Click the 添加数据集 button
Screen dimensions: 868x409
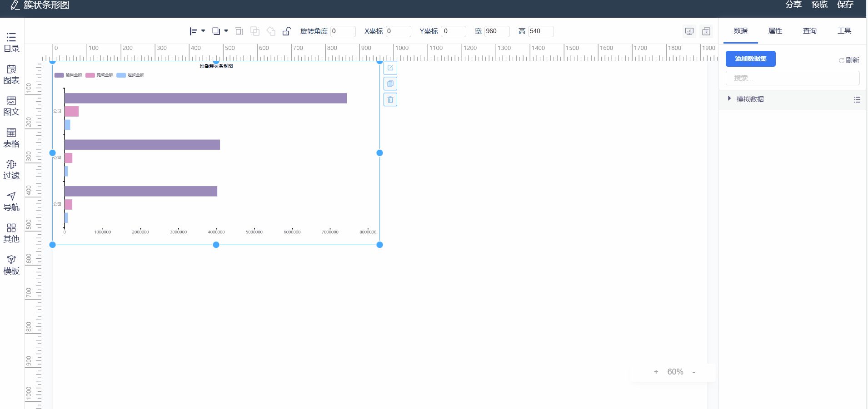(x=750, y=59)
